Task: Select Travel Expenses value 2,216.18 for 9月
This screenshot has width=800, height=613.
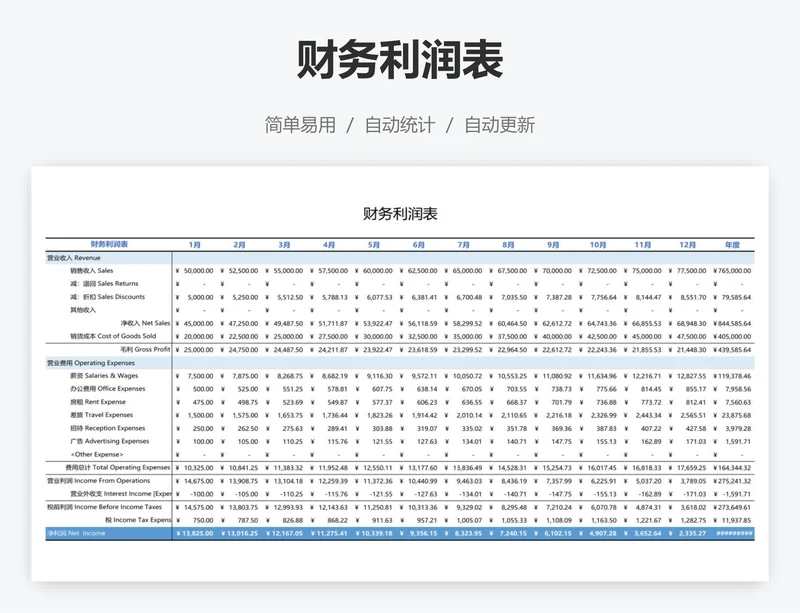Action: point(559,415)
